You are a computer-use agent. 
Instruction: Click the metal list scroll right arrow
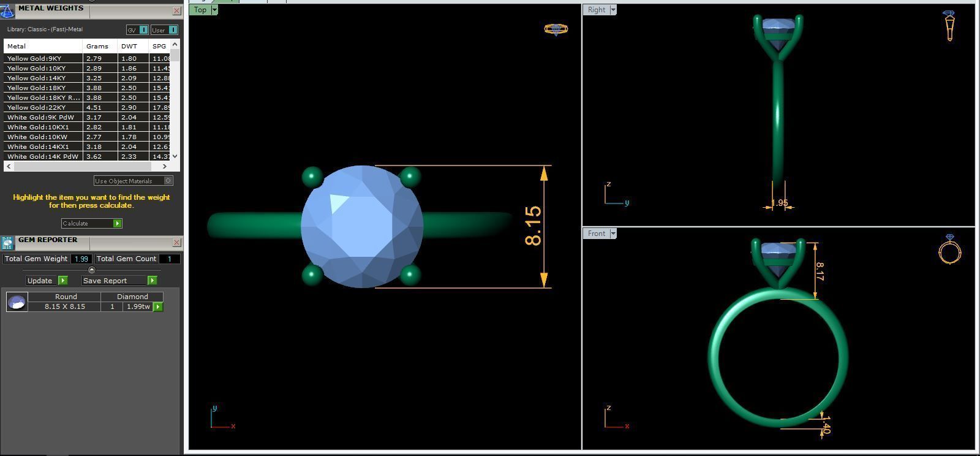[x=165, y=166]
